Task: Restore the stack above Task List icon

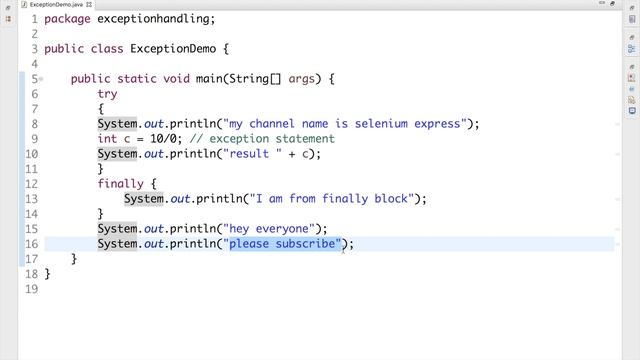Action: point(632,7)
